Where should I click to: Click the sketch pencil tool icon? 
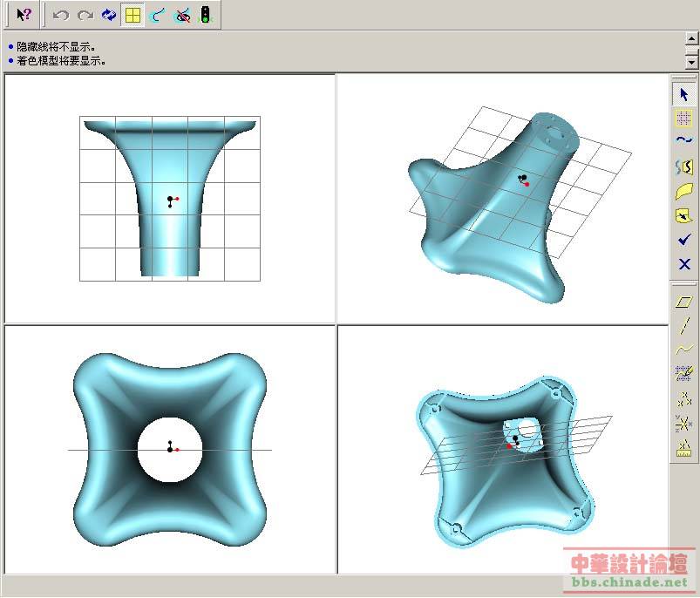(683, 373)
